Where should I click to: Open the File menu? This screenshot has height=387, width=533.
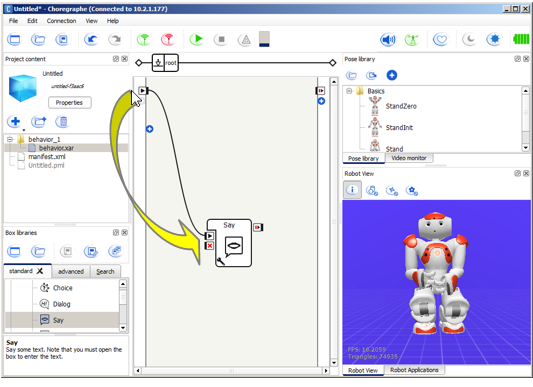pyautogui.click(x=14, y=21)
